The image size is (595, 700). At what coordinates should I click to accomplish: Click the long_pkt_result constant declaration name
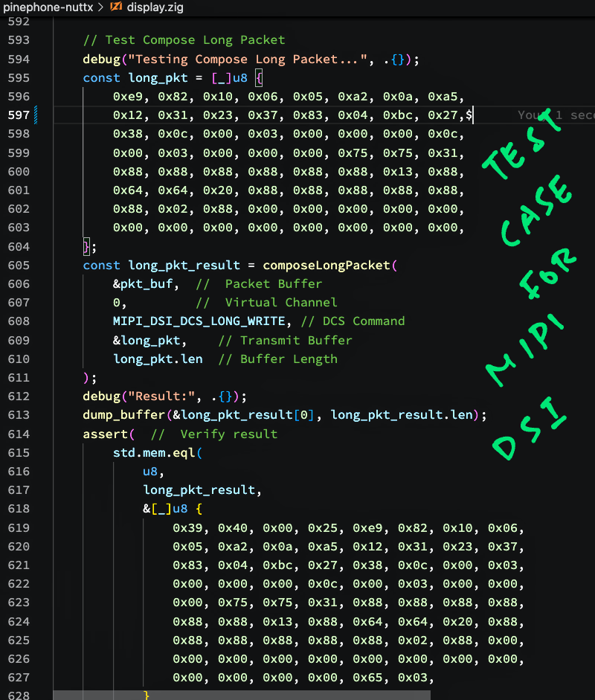pos(184,266)
